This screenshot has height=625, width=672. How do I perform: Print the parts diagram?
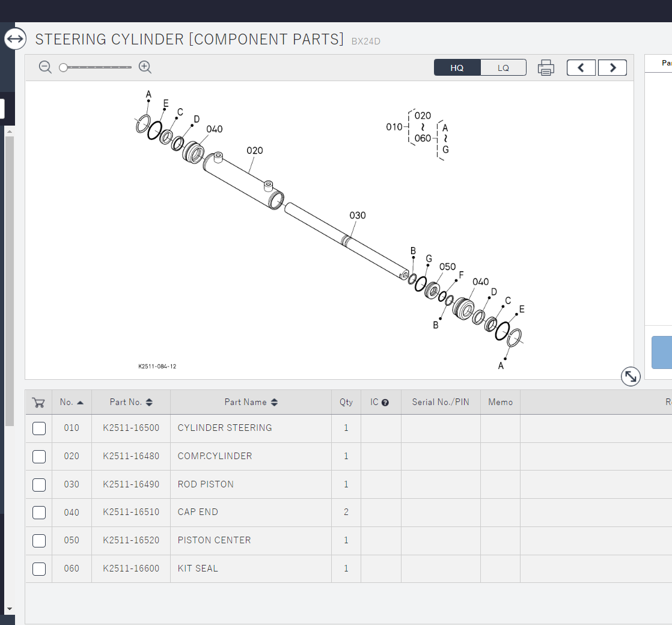pyautogui.click(x=546, y=68)
